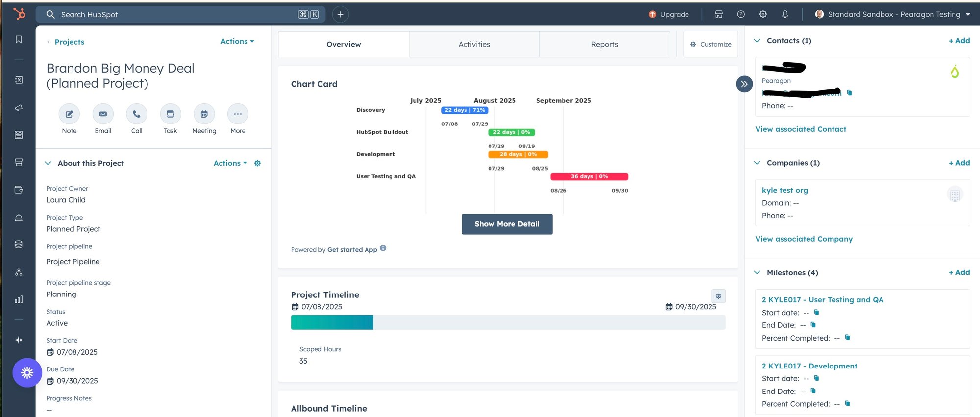Open the Help question mark icon
Image resolution: width=980 pixels, height=417 pixels.
pyautogui.click(x=741, y=14)
